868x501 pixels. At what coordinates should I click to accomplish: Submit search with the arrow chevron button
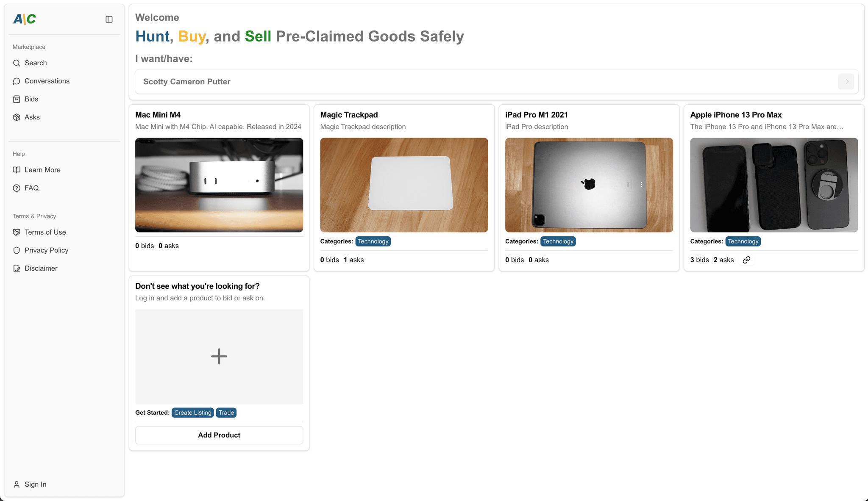pos(846,82)
